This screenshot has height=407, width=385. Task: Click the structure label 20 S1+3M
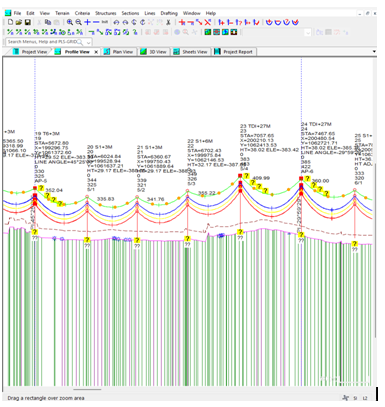coord(100,147)
